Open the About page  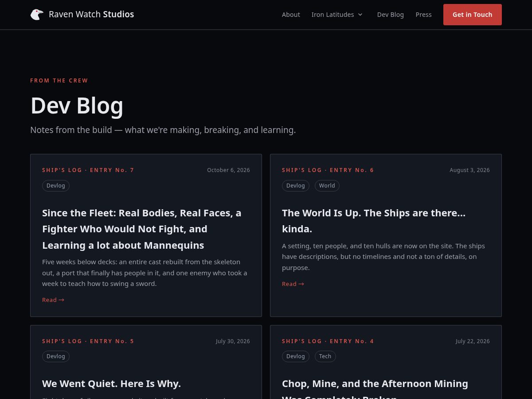coord(291,15)
